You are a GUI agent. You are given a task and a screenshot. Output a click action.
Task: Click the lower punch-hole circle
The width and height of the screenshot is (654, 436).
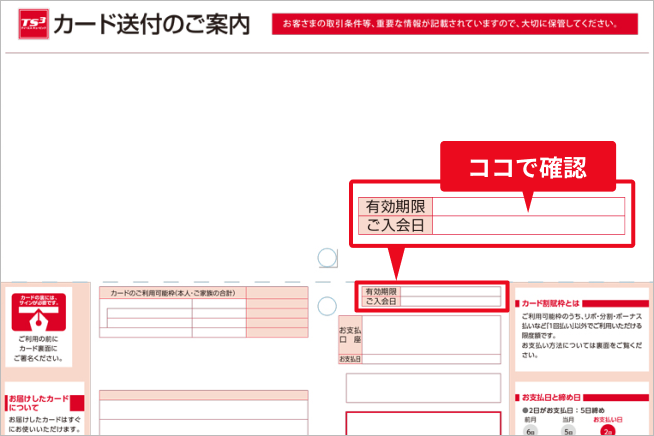327,304
